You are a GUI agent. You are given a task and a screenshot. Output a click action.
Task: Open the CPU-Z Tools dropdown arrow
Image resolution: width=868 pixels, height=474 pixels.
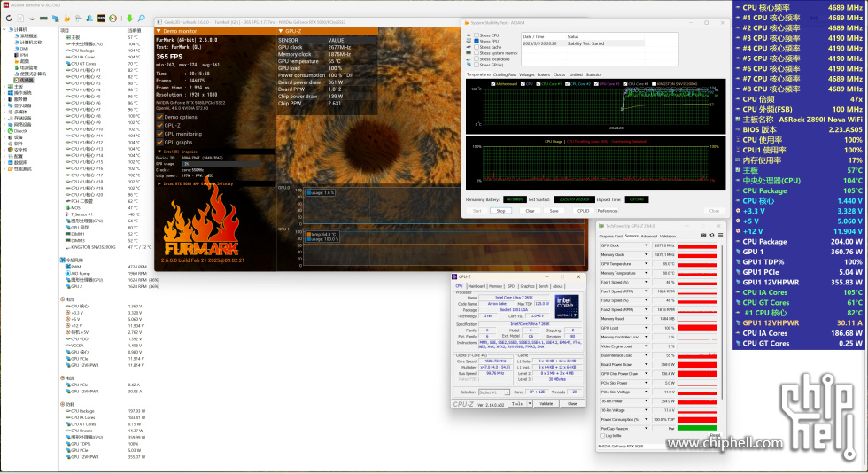click(x=530, y=404)
